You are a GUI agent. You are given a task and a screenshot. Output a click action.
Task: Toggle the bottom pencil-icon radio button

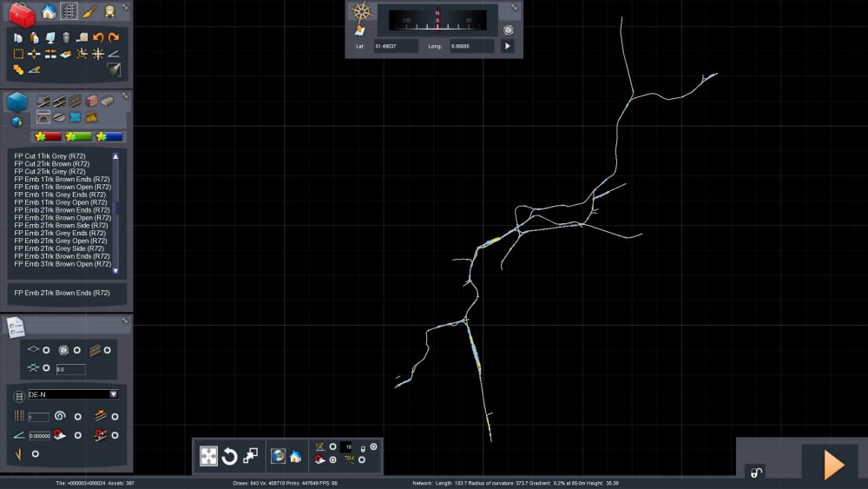coord(35,453)
